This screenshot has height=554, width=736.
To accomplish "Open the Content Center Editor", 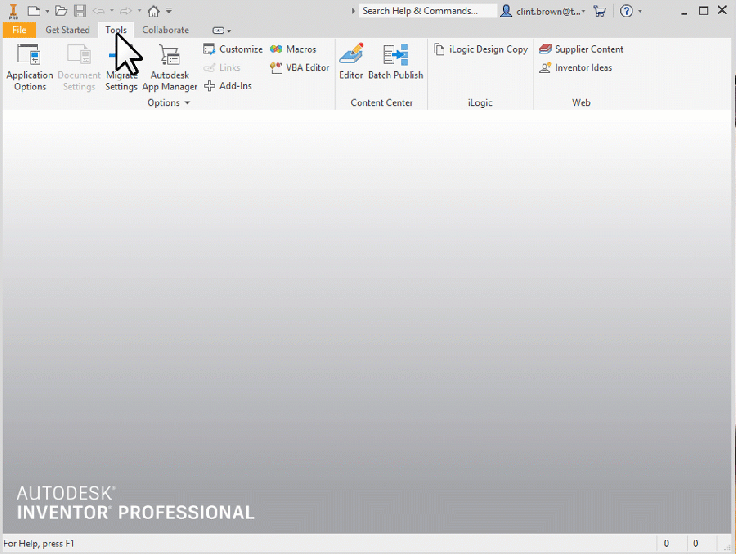I will pyautogui.click(x=351, y=62).
